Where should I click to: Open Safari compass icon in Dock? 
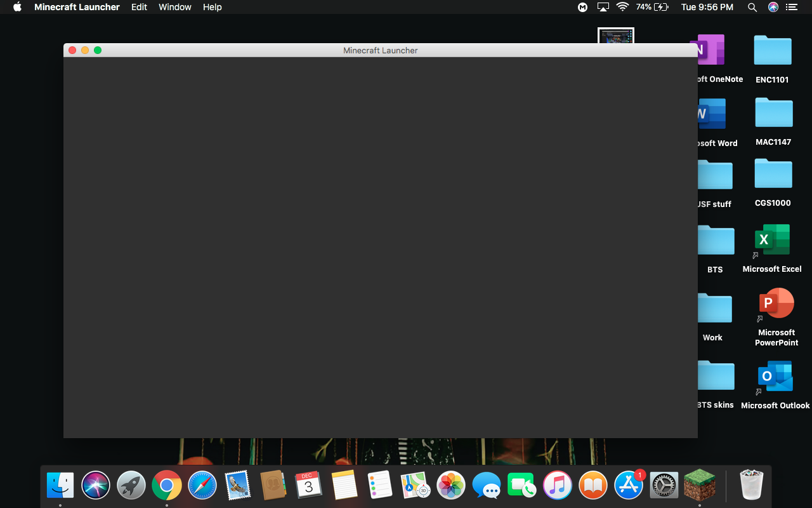click(202, 486)
